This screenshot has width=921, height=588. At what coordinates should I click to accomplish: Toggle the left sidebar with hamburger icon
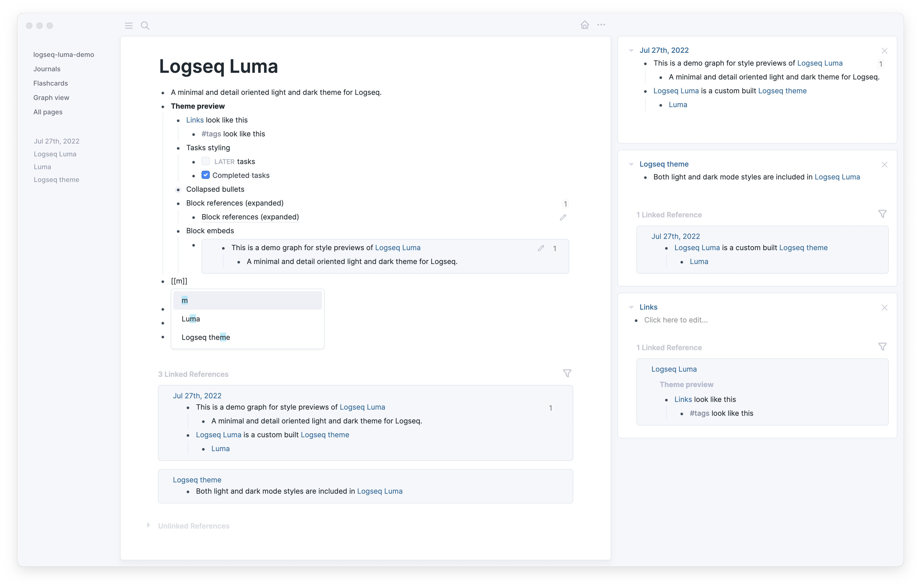[x=128, y=25]
